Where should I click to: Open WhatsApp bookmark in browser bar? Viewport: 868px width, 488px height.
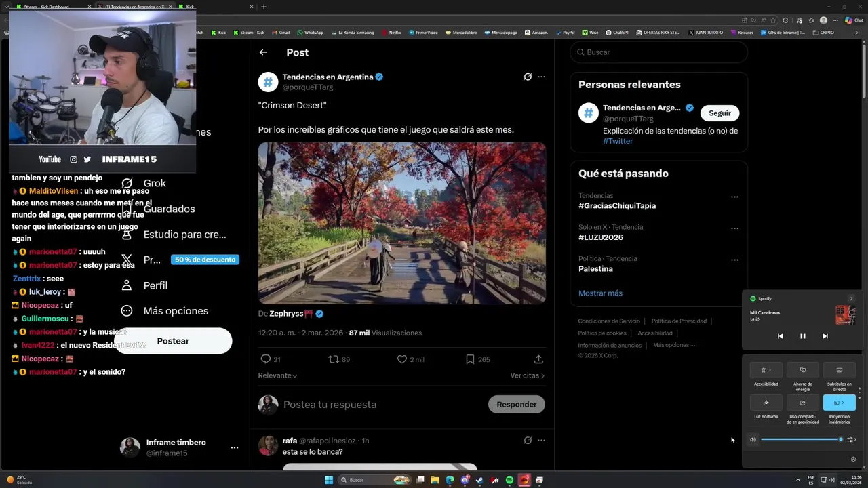(x=311, y=33)
